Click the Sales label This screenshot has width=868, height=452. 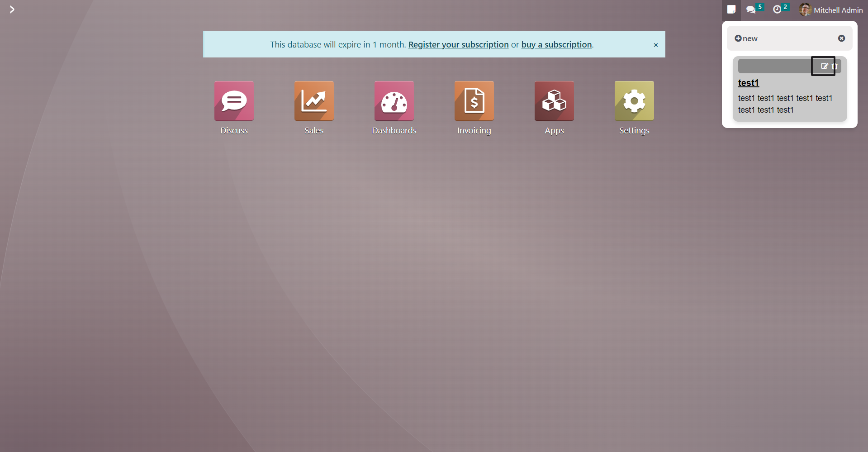point(314,130)
